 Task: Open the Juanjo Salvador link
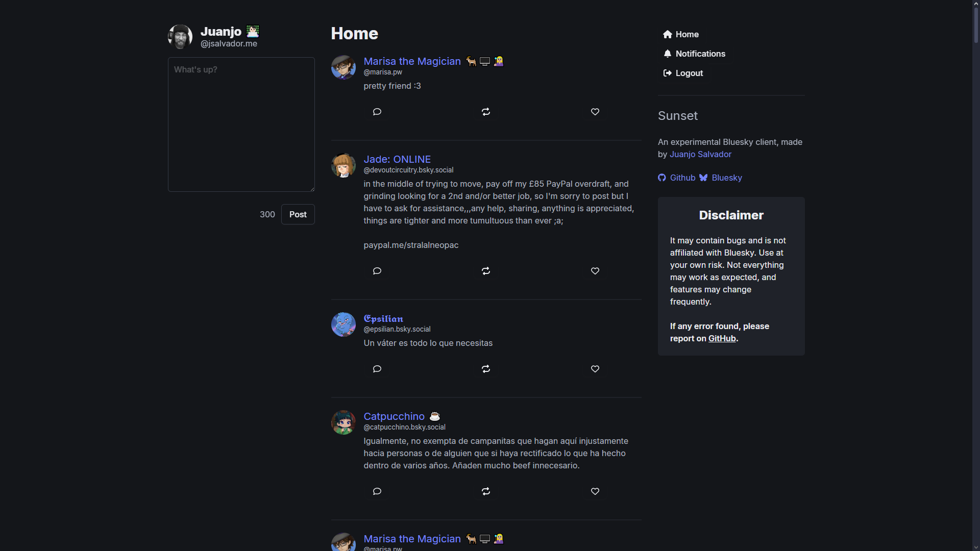pyautogui.click(x=700, y=154)
